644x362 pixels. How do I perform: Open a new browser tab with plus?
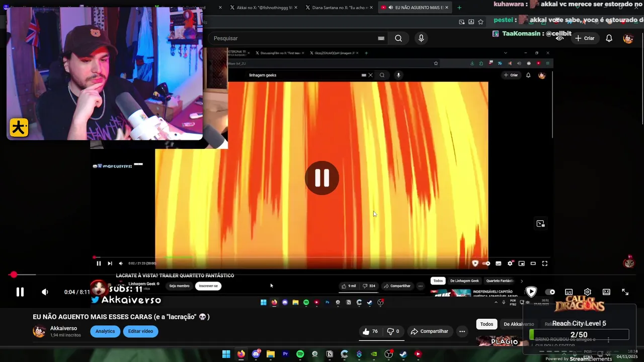coord(459,8)
